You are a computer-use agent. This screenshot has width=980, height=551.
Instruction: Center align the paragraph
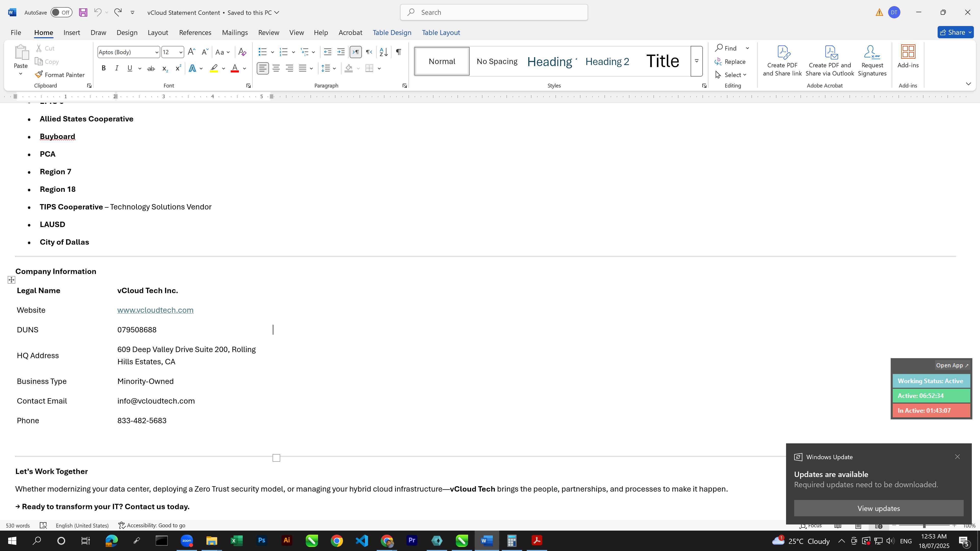coord(276,68)
